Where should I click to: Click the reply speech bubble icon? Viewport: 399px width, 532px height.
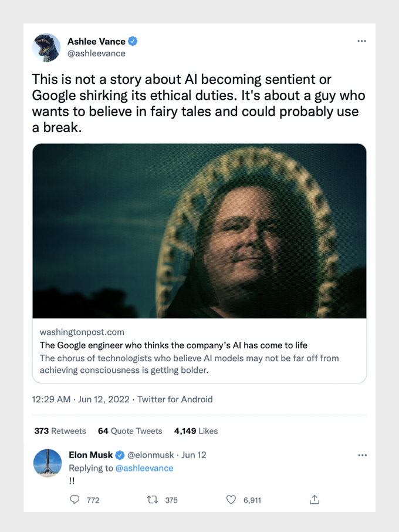click(x=75, y=500)
